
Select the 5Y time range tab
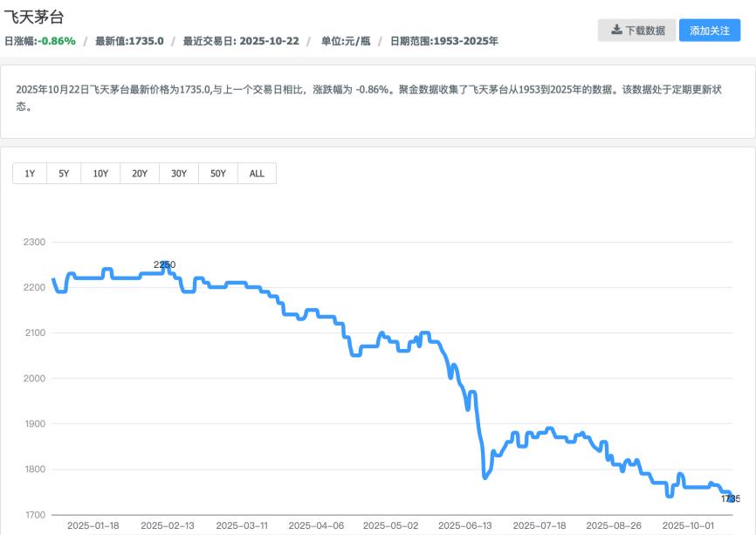click(x=63, y=173)
